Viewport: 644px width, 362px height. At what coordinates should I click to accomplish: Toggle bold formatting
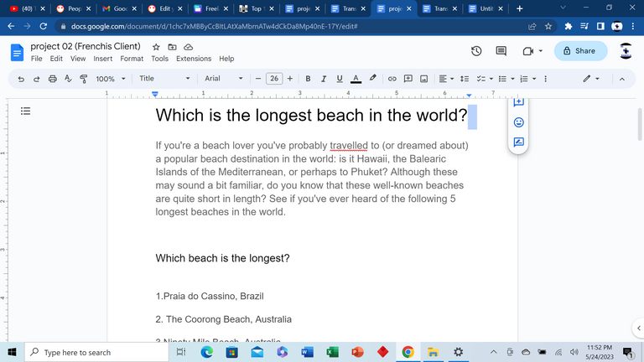point(308,79)
